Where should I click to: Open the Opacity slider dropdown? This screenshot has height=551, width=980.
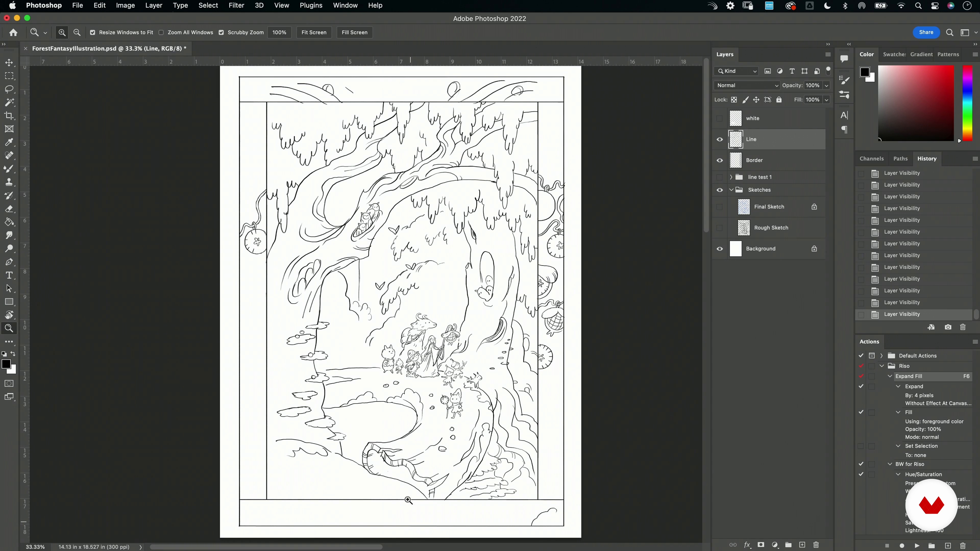[826, 85]
